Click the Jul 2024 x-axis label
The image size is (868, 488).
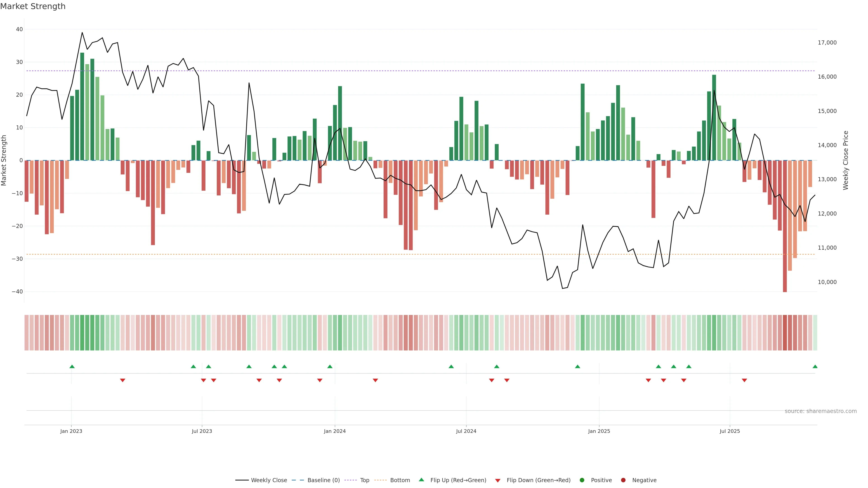[x=466, y=431]
